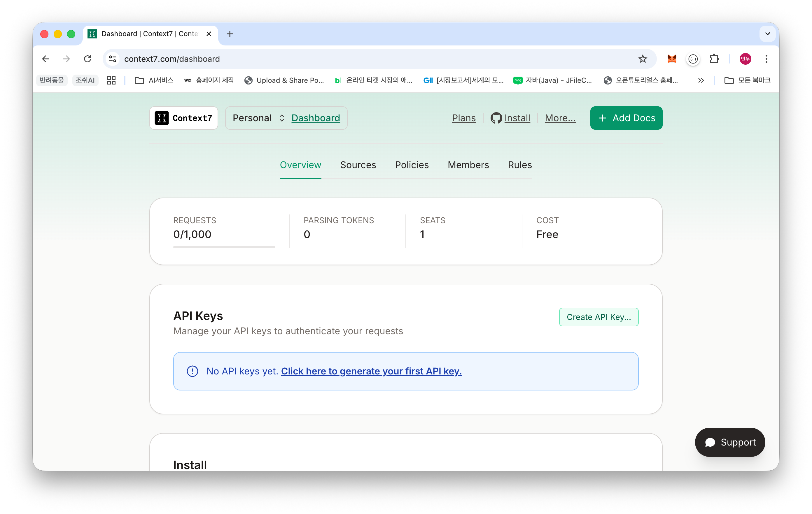Open the Plans link
The image size is (812, 514).
point(464,118)
